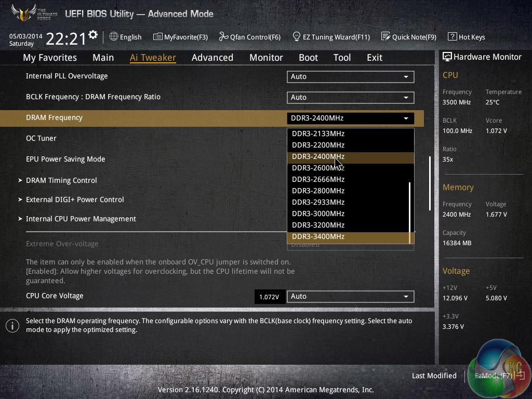This screenshot has width=532, height=399.
Task: Click the info icon in help bar
Action: pyautogui.click(x=12, y=326)
